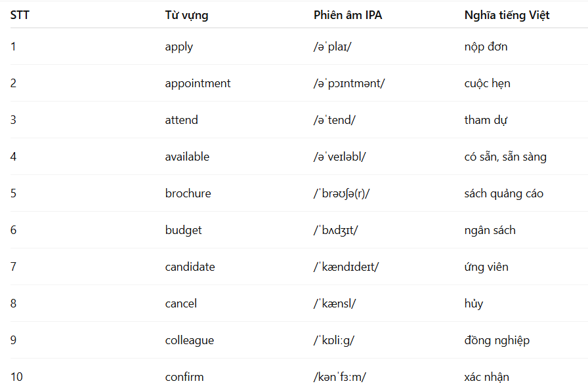Select the word apply
588x392 pixels.
pyautogui.click(x=179, y=47)
